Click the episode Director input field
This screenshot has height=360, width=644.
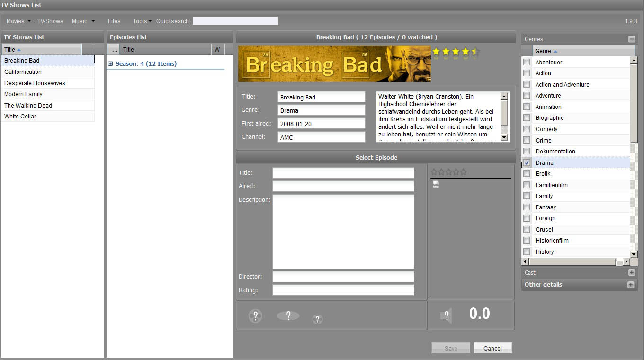343,277
